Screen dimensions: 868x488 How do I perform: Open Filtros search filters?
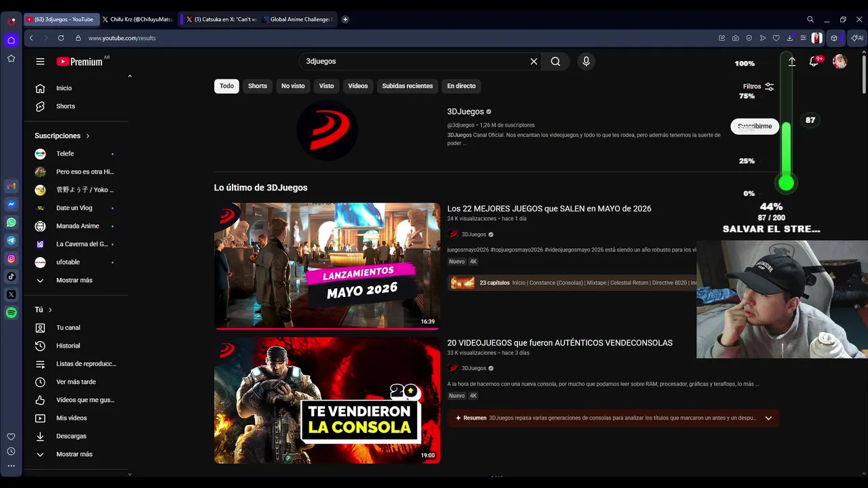758,87
